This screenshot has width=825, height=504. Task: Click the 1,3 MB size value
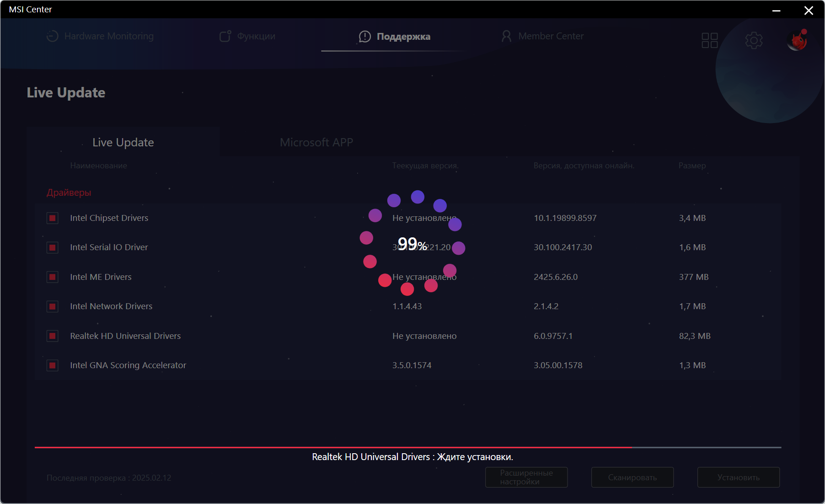click(692, 365)
